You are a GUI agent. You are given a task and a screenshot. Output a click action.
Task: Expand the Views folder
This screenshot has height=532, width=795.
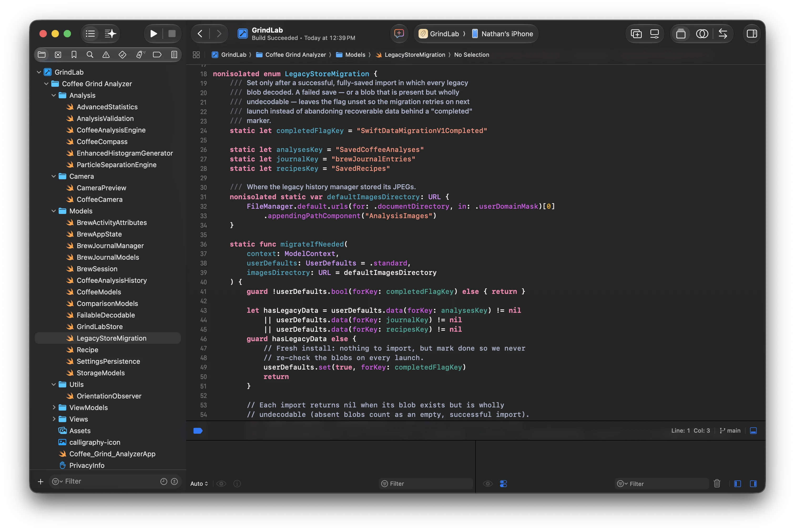tap(54, 419)
